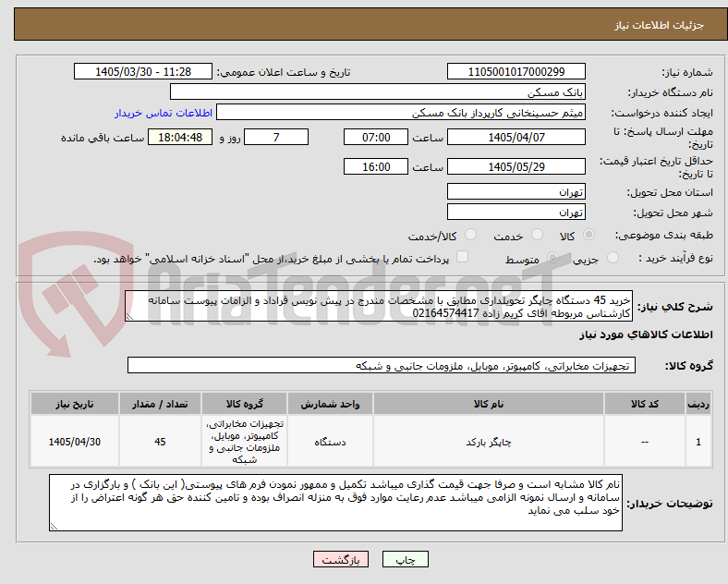Click the resize handle of buyer notes box
The width and height of the screenshot is (728, 584).
[x=54, y=527]
